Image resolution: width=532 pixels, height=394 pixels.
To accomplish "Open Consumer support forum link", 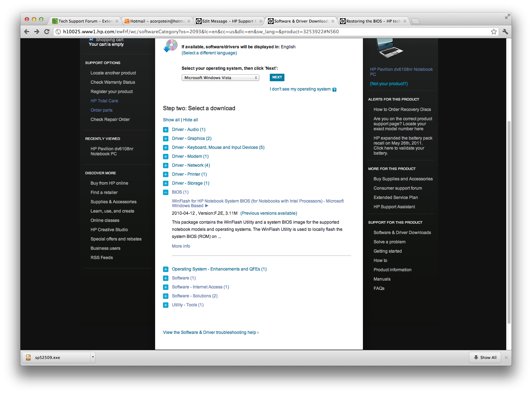I will point(398,188).
